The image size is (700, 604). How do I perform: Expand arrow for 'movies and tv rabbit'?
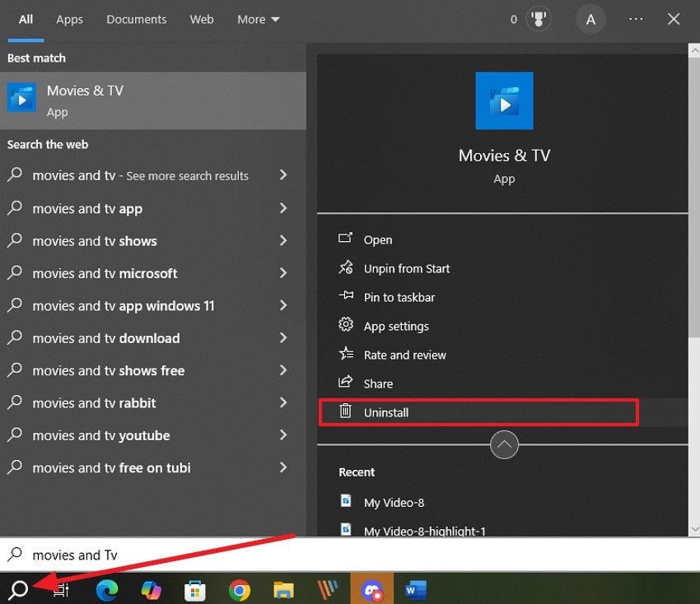click(x=283, y=402)
